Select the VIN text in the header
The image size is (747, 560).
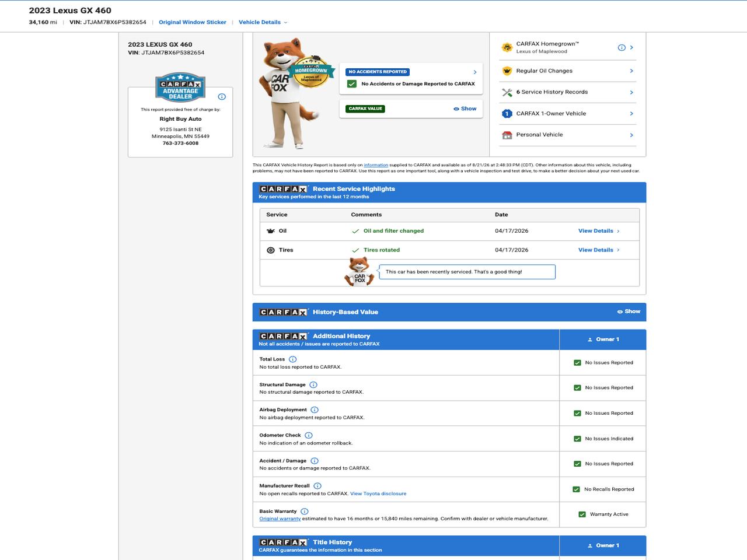(x=108, y=22)
